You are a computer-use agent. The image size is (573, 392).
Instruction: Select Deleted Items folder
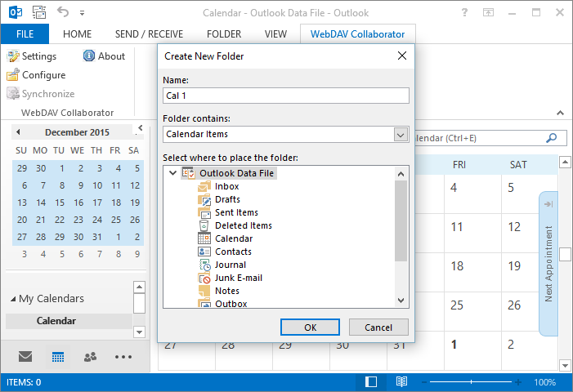pyautogui.click(x=244, y=225)
